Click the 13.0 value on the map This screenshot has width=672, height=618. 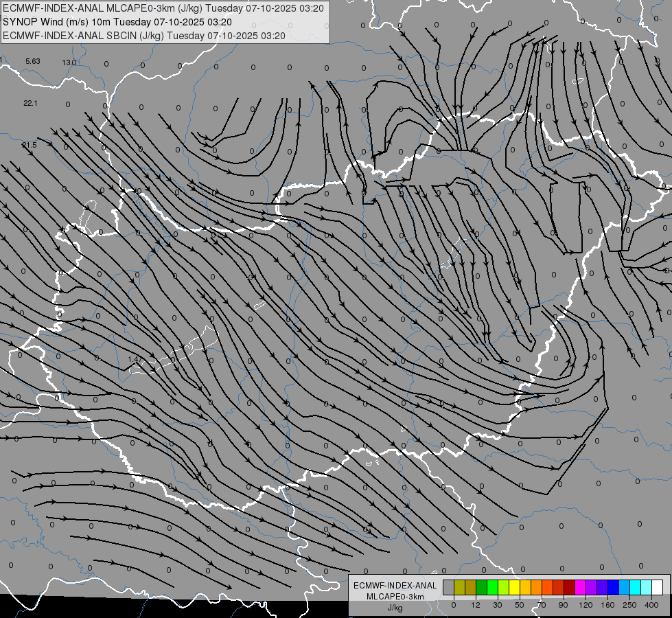69,62
